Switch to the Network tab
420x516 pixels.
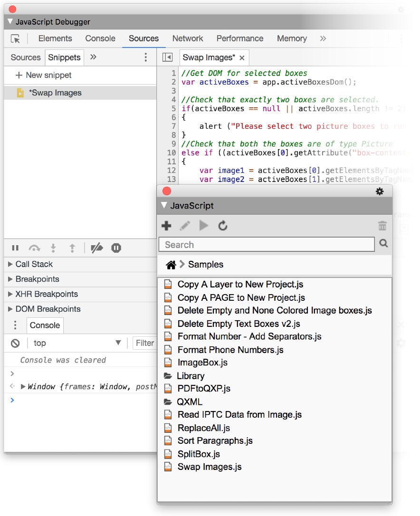click(x=188, y=38)
